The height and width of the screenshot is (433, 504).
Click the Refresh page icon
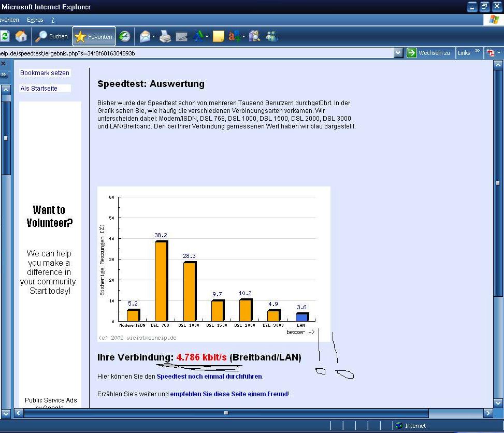point(4,36)
